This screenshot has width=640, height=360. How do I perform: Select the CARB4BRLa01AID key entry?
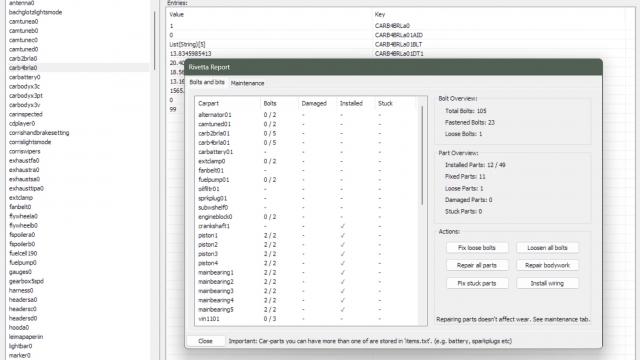coord(398,35)
